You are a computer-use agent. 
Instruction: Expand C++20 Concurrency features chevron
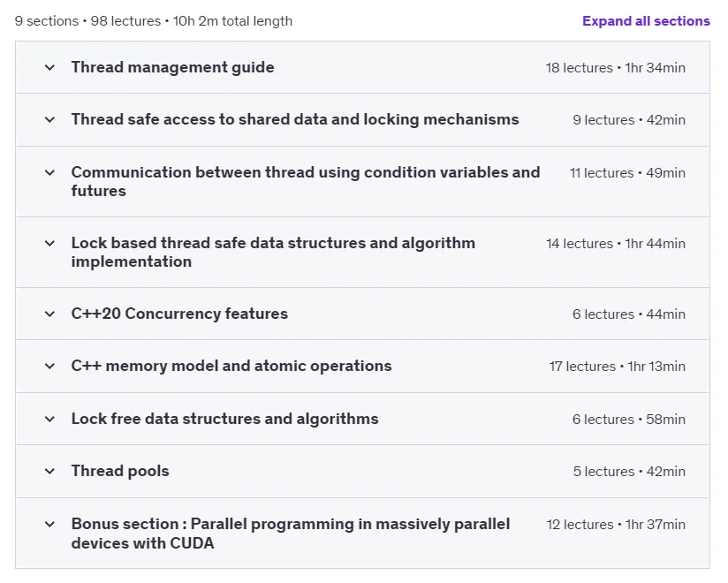click(x=49, y=314)
